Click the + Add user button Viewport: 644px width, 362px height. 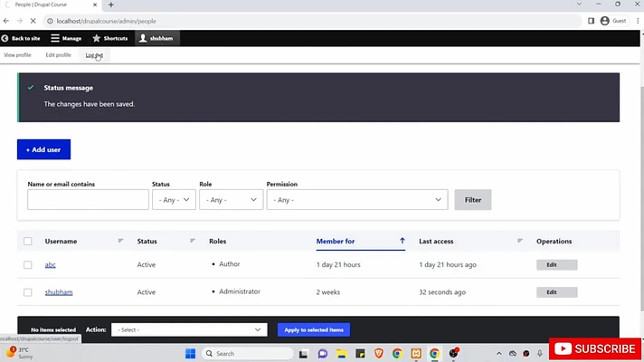pyautogui.click(x=44, y=149)
